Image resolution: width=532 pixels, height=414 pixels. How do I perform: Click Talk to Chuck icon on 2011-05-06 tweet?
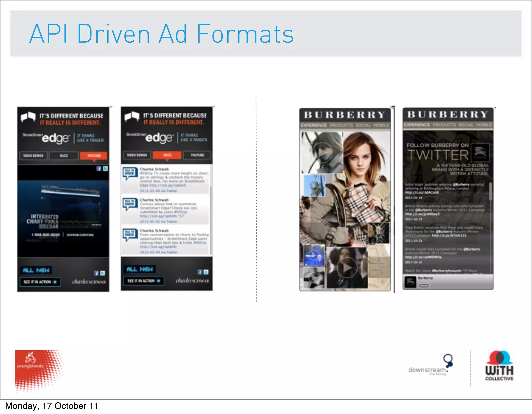coord(130,173)
